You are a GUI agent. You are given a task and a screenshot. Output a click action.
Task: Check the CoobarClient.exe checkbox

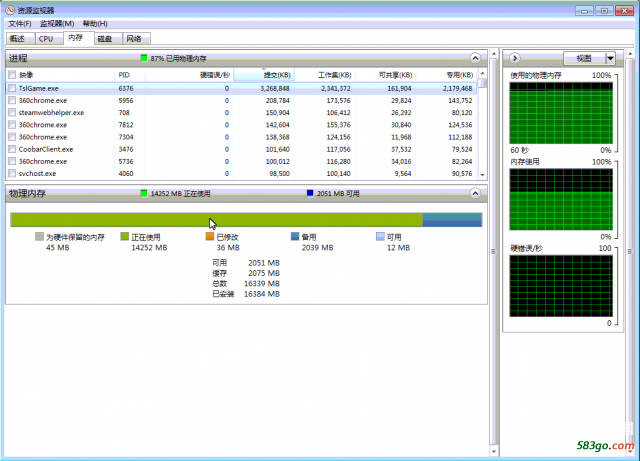(12, 149)
